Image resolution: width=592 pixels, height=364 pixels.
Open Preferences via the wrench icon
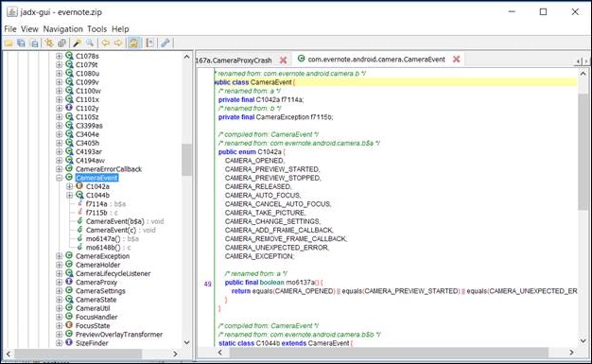(x=165, y=43)
